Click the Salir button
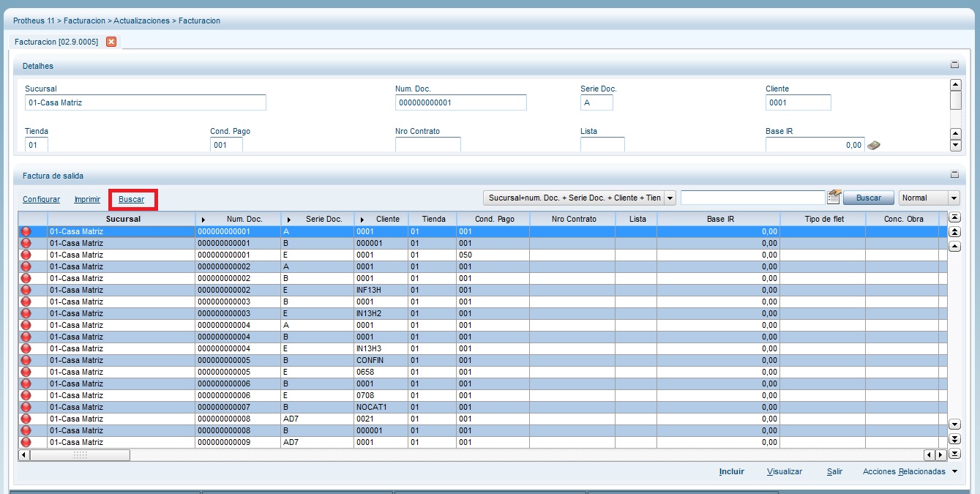The image size is (980, 494). [x=835, y=472]
